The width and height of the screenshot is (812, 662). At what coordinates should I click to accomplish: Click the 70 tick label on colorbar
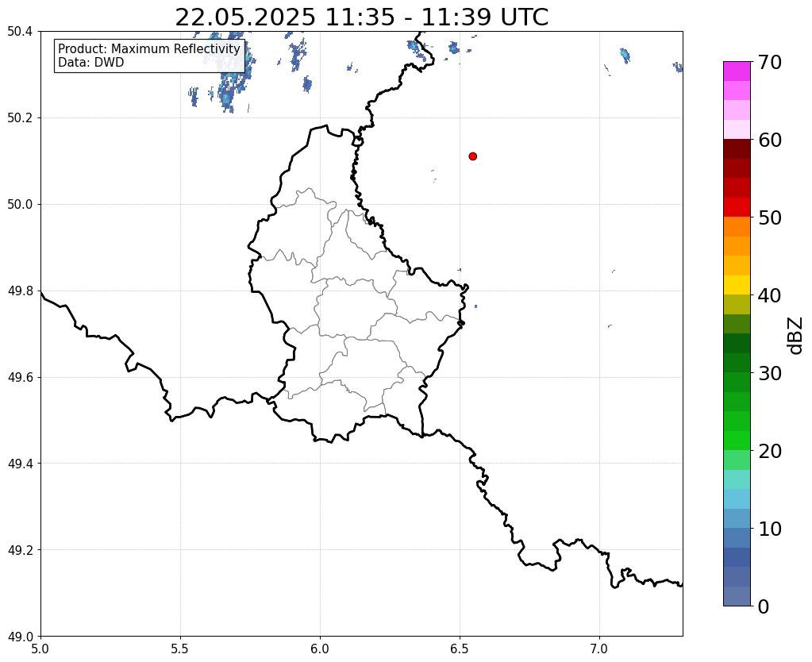[x=770, y=62]
